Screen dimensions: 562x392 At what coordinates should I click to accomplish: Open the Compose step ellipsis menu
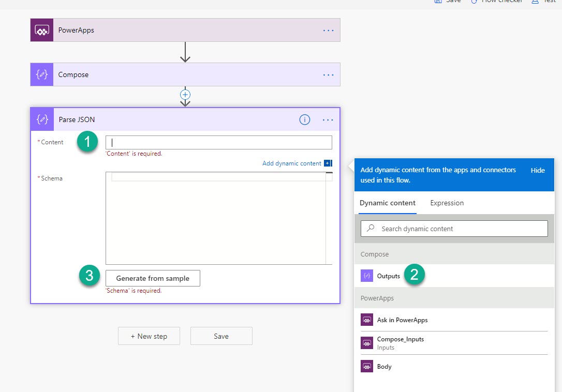(x=329, y=74)
